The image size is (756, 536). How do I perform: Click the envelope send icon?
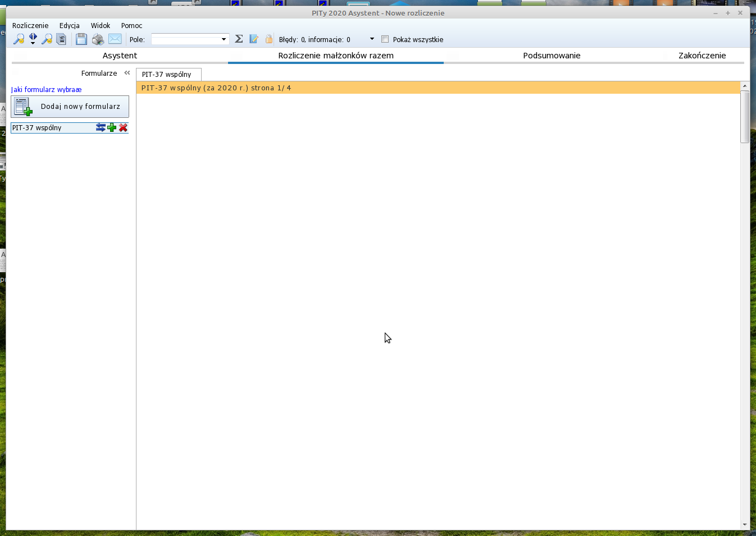click(115, 39)
